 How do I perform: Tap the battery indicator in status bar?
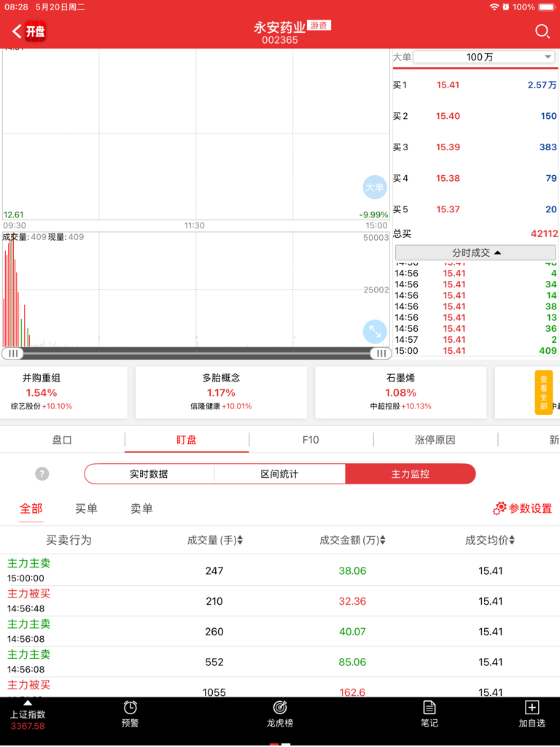[547, 7]
